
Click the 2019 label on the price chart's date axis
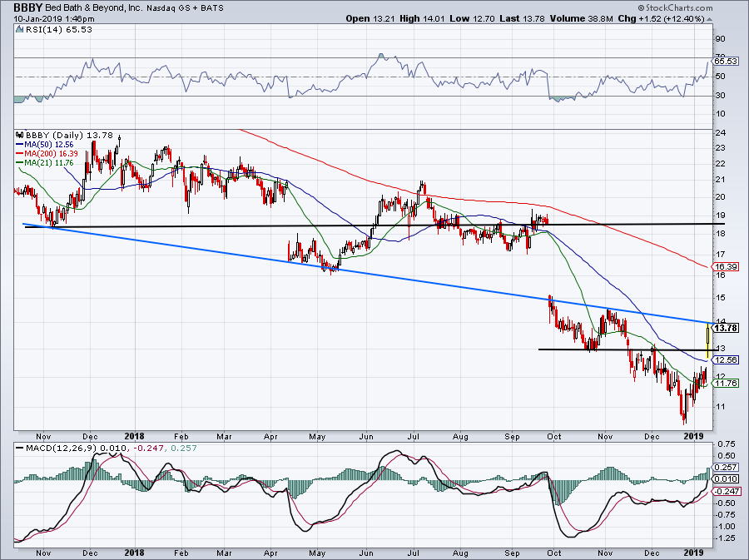(x=693, y=436)
